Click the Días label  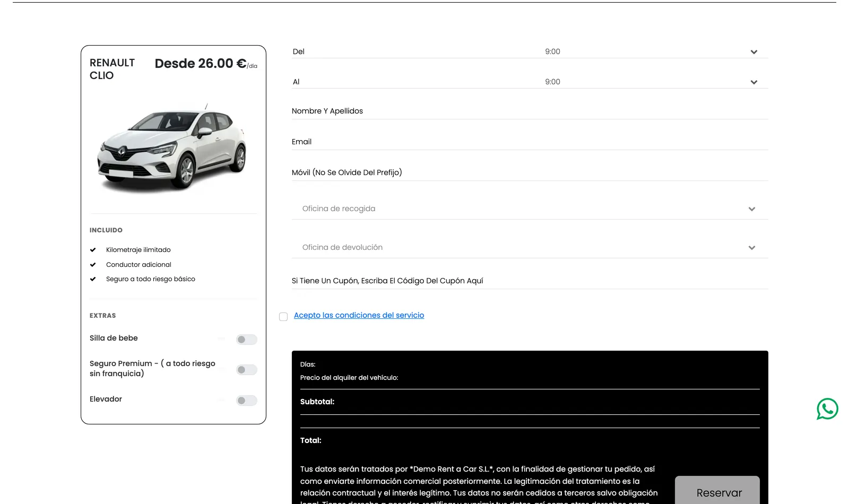pyautogui.click(x=308, y=364)
